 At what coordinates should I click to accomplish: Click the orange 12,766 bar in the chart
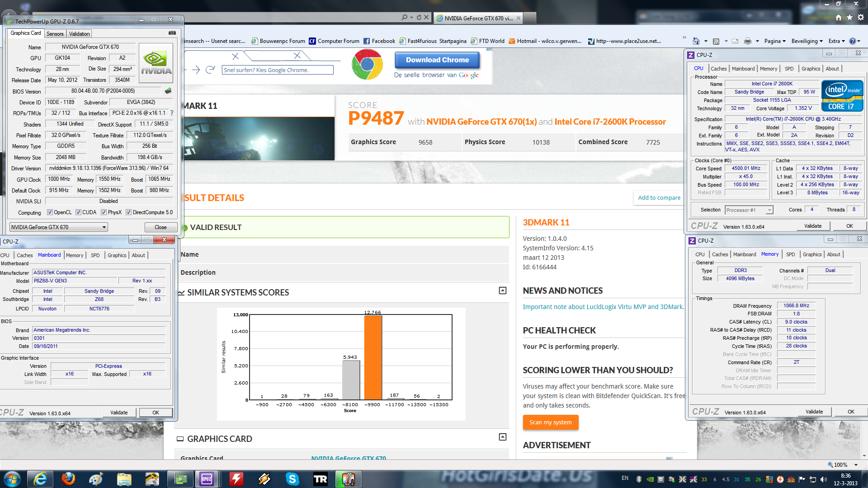(373, 357)
